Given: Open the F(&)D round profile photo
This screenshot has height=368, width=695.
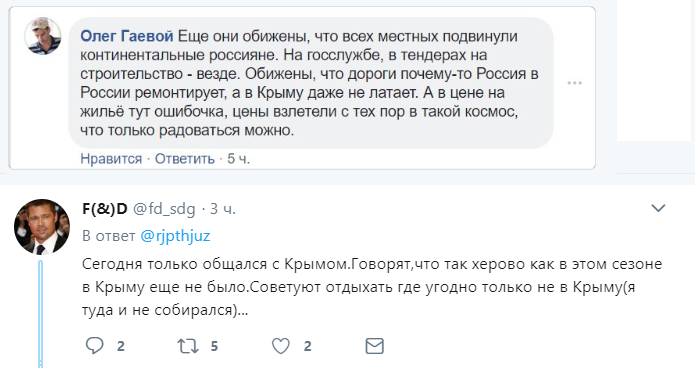Looking at the screenshot, I should click(42, 227).
